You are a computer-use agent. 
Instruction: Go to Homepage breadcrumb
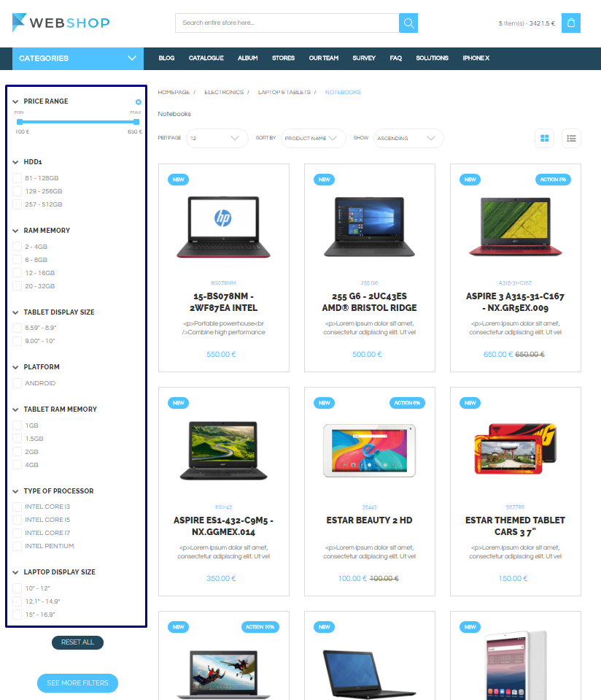(174, 92)
